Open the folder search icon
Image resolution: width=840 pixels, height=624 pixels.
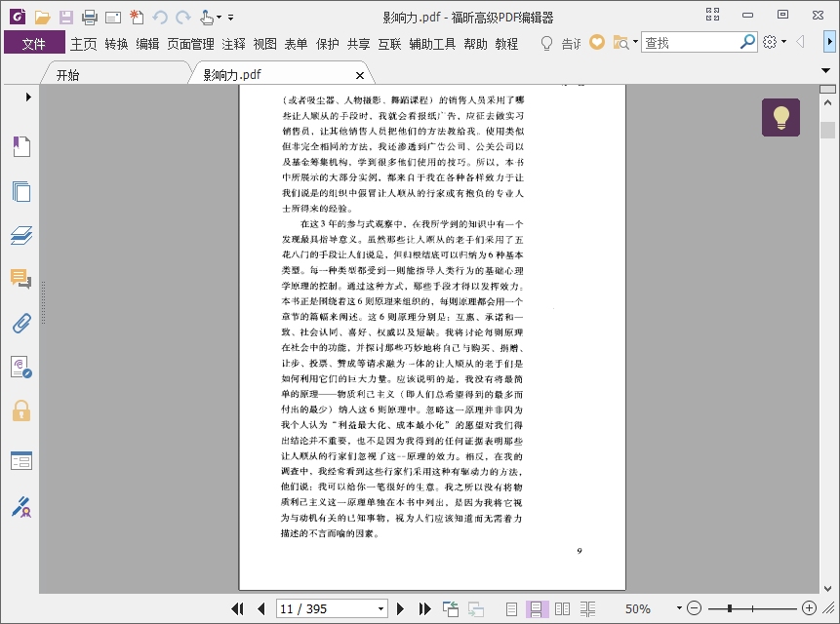(620, 42)
